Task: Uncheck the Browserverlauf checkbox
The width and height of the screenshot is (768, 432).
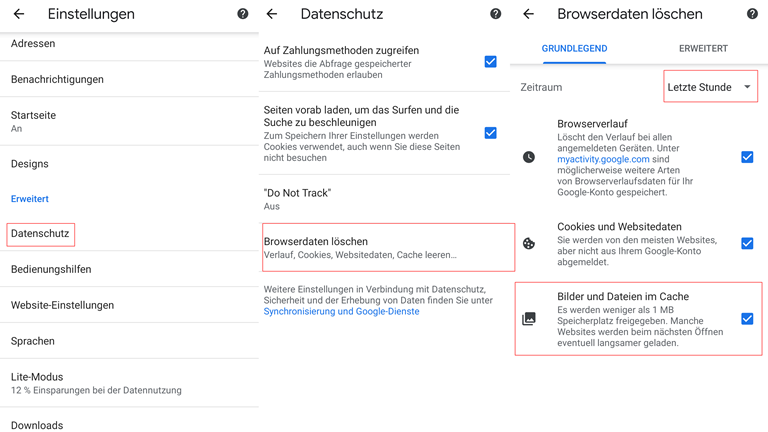Action: coord(747,157)
